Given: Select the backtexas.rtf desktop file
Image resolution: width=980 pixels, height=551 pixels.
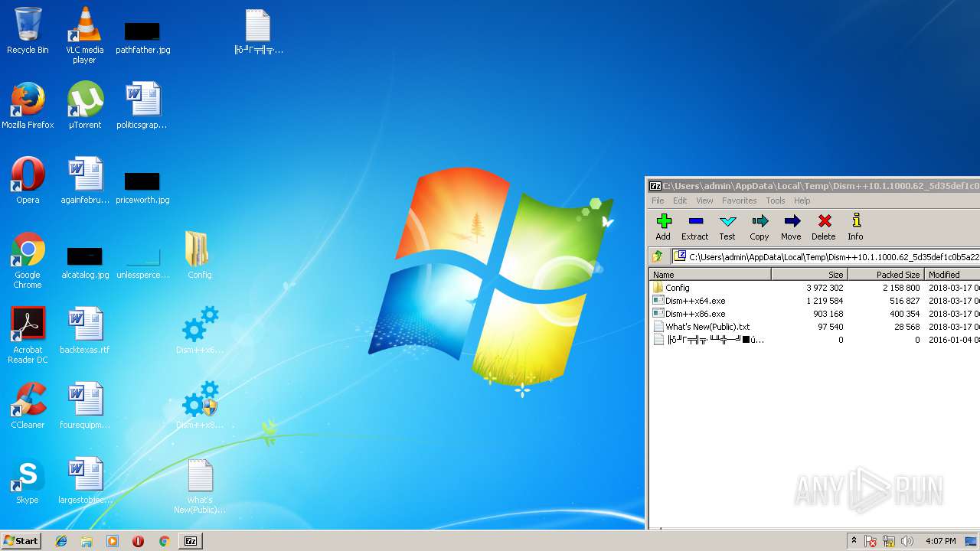Looking at the screenshot, I should 84,331.
